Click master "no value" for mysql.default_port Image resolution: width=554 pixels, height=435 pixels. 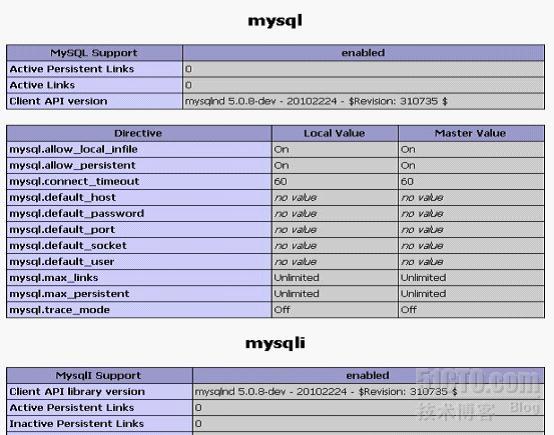(422, 230)
